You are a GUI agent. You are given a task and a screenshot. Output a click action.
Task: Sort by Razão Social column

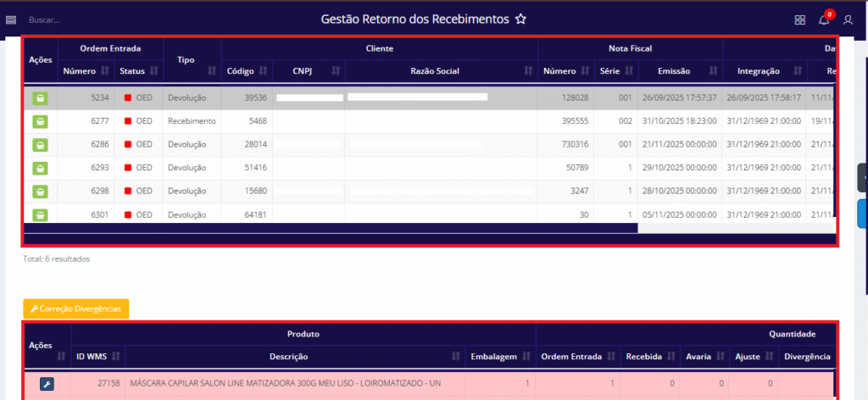tap(529, 71)
